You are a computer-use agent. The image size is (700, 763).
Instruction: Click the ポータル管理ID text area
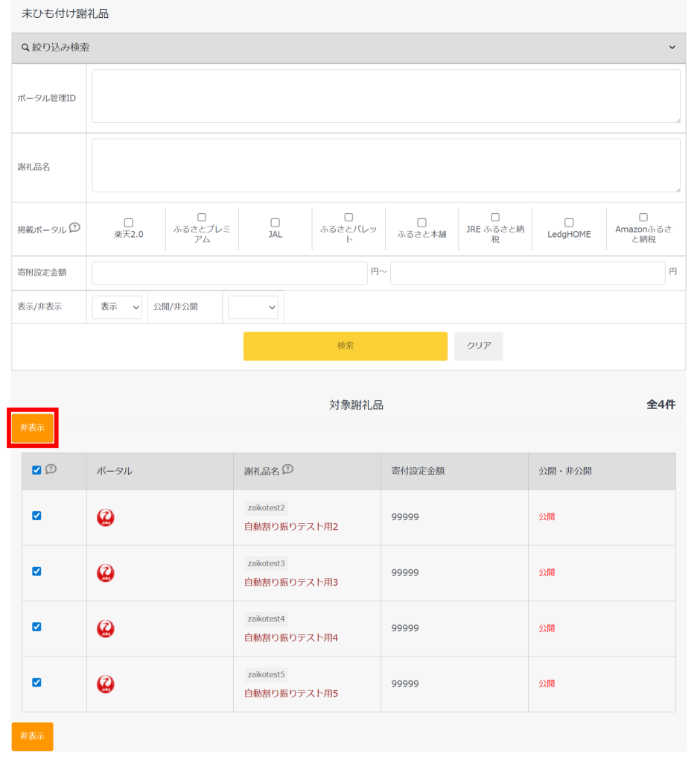pyautogui.click(x=386, y=97)
